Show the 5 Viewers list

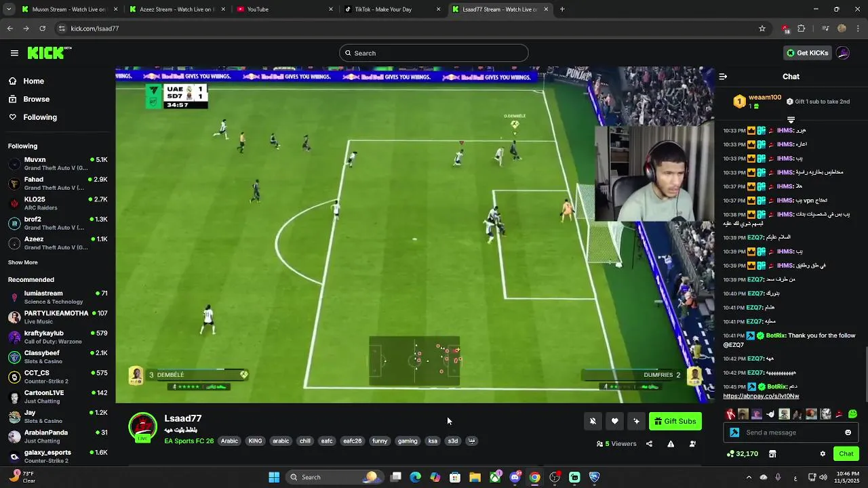pyautogui.click(x=616, y=444)
